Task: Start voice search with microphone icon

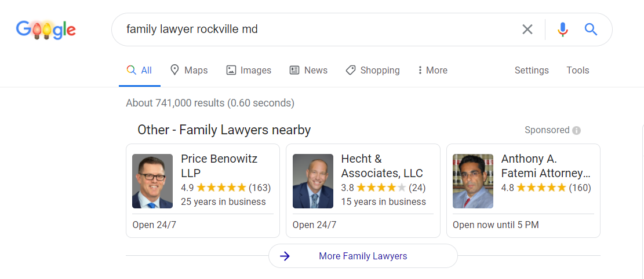Action: 562,30
